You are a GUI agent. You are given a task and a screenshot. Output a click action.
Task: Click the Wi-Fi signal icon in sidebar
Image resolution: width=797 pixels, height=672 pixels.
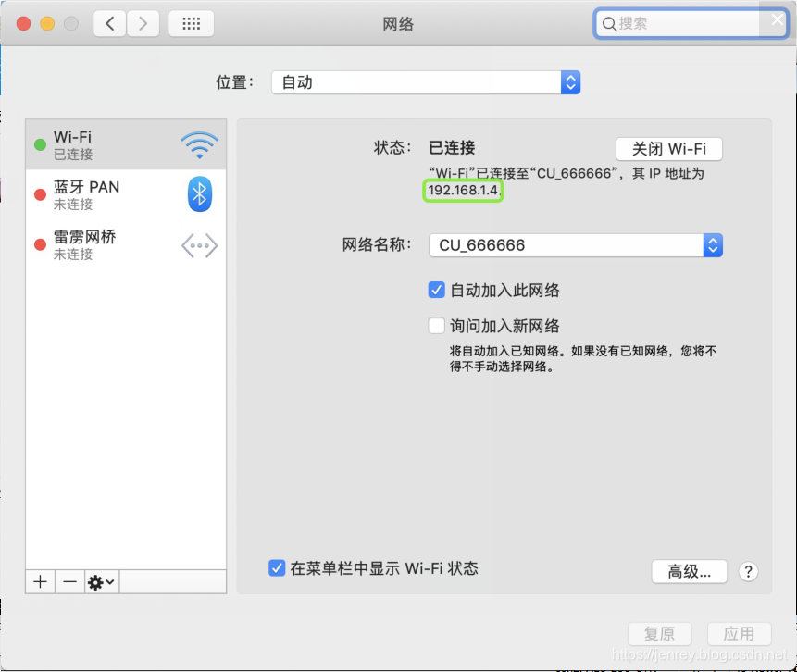tap(199, 145)
